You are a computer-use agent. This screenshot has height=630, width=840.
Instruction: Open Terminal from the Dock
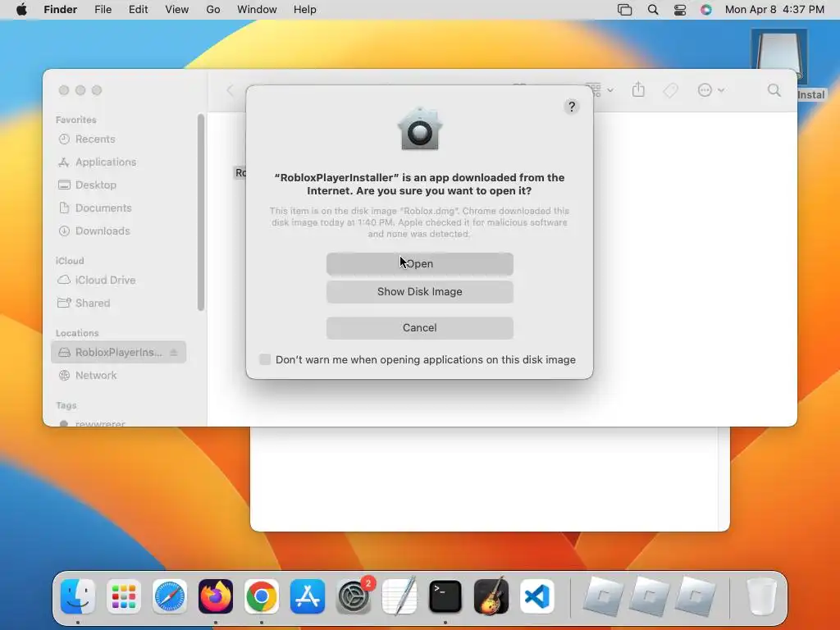(445, 596)
